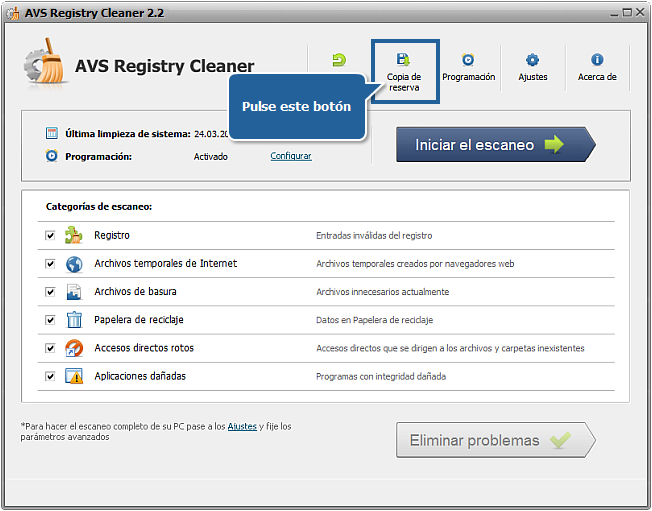The image size is (652, 511).
Task: Toggle Archivos temporales de Internet checkbox
Action: tap(50, 264)
